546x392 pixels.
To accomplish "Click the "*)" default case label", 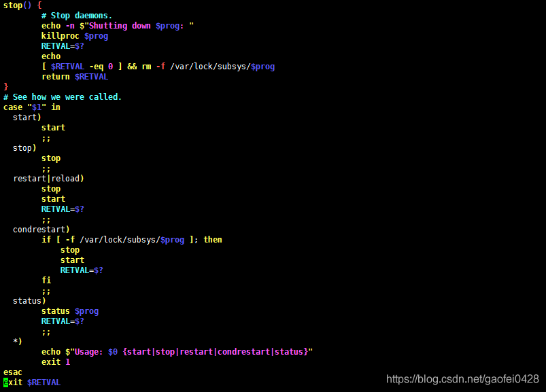I will 17,341.
